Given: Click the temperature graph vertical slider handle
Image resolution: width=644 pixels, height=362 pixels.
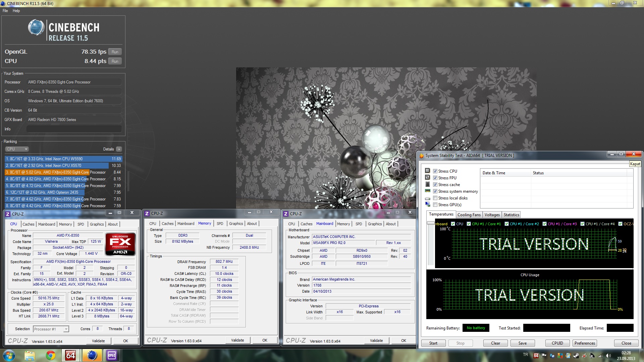Looking at the screenshot, I should point(431,223).
